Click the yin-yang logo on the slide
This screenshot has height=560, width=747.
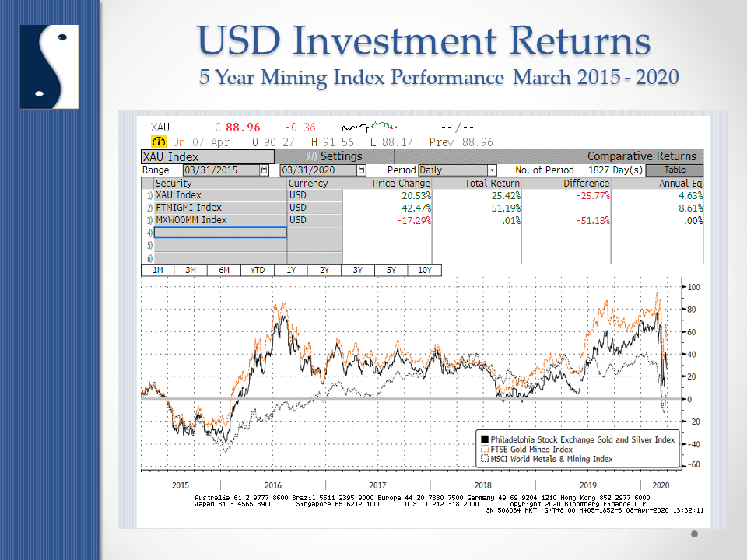[49, 67]
